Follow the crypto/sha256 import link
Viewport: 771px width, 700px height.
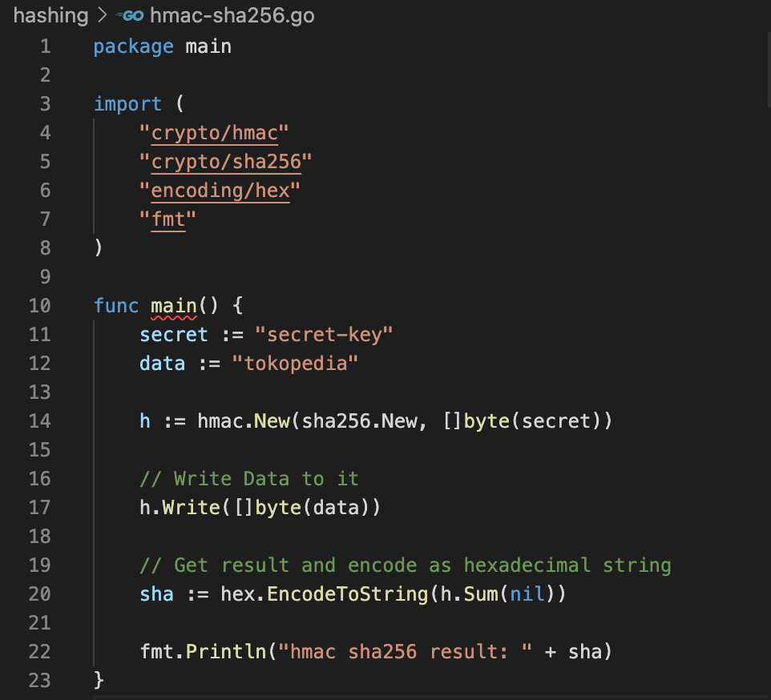tap(225, 161)
